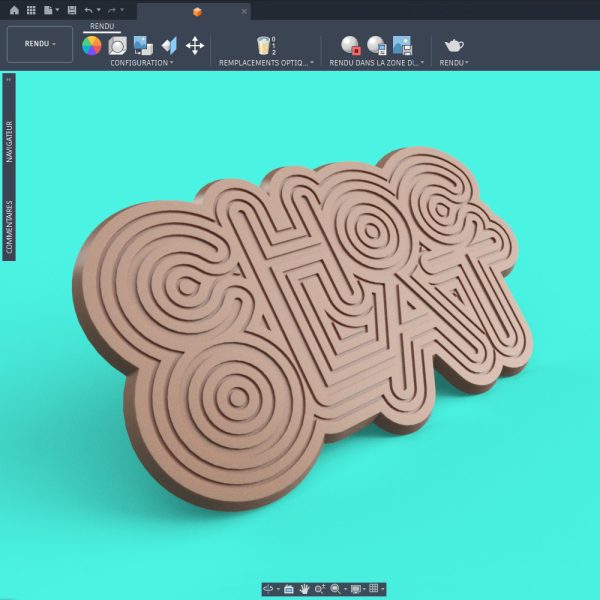Redo the last undone action

[112, 10]
